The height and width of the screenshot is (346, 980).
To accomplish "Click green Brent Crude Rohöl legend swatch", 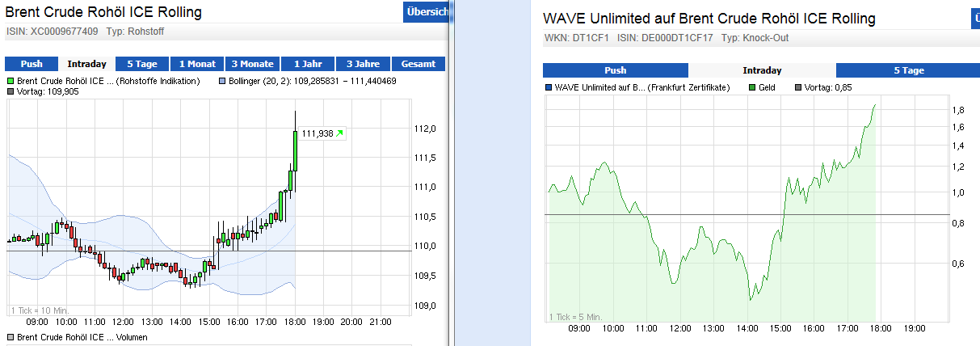I will pos(11,82).
